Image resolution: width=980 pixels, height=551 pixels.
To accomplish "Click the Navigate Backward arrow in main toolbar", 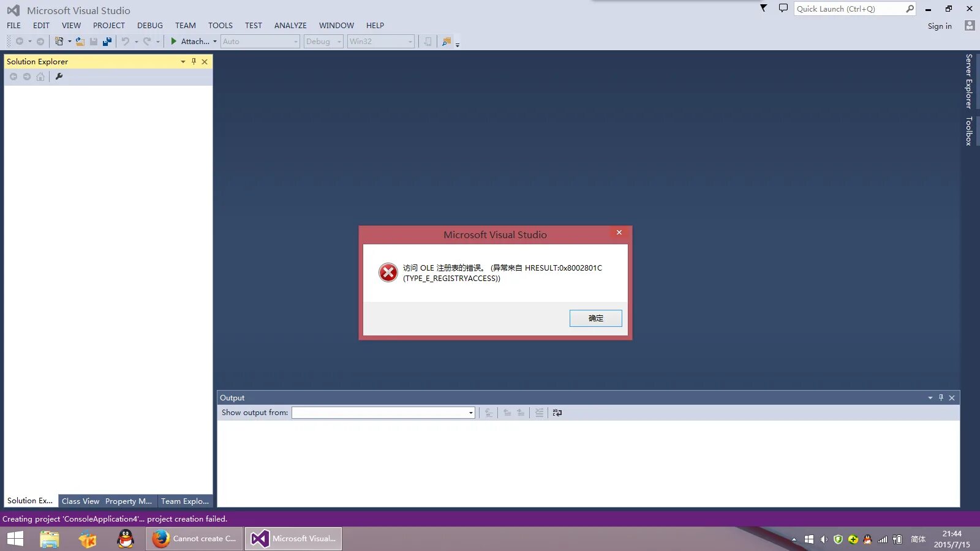I will click(x=20, y=42).
